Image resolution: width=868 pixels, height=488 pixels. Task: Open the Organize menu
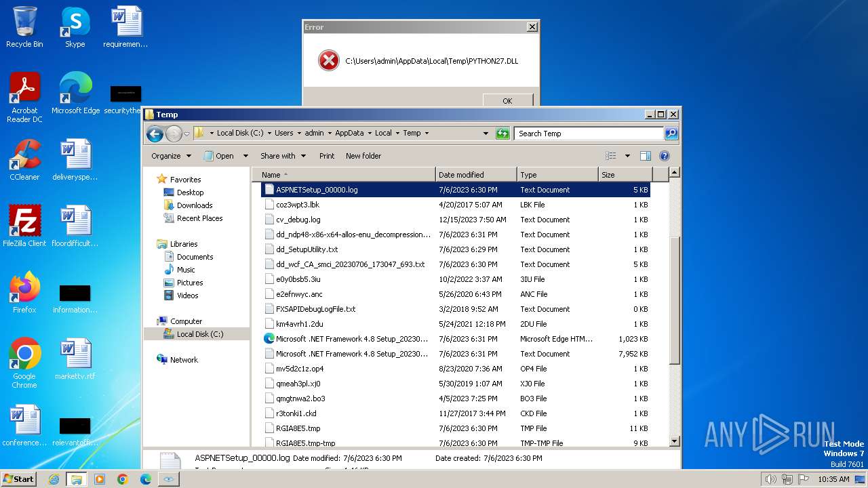click(171, 156)
